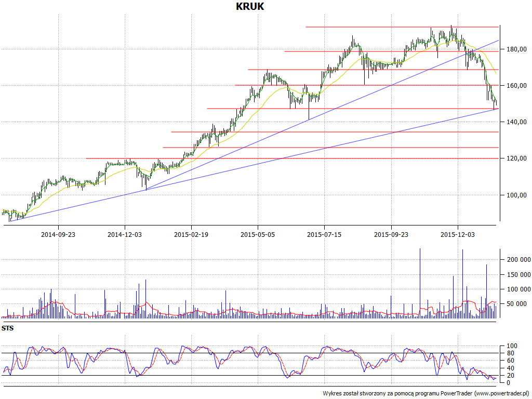Click the 100 value on STS axis
532x399 pixels.
coord(512,346)
